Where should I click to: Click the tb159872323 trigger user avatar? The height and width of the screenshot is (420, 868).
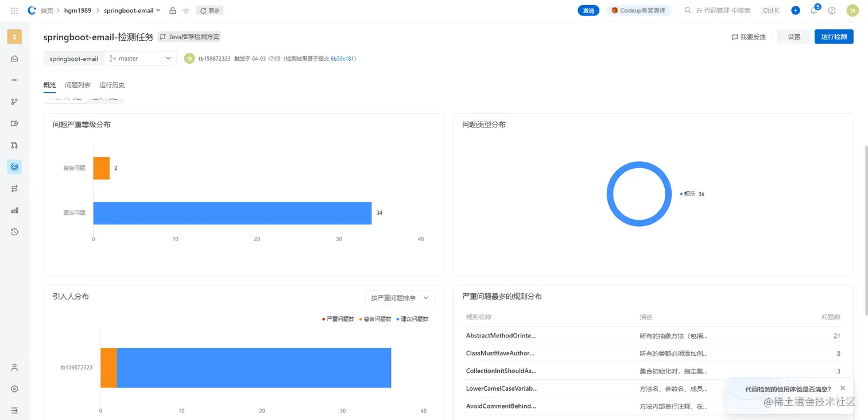tap(189, 58)
